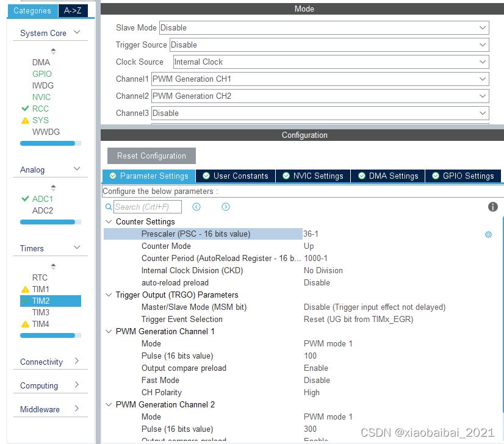Click the gear icon next to Prescaler

488,234
